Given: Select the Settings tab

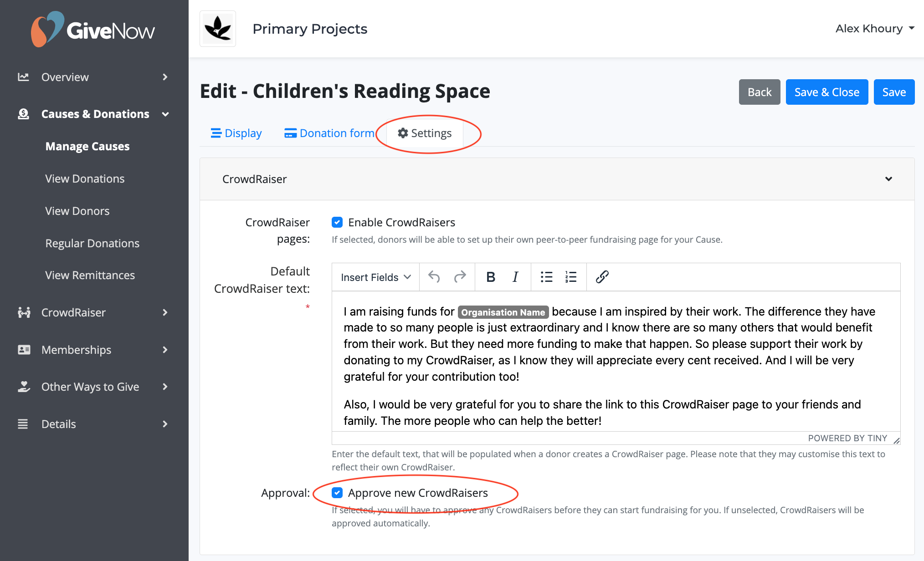Looking at the screenshot, I should coord(425,133).
